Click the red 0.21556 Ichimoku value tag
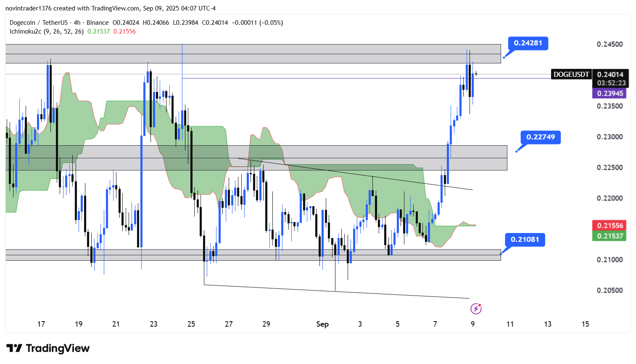This screenshot has width=636, height=364. (x=610, y=225)
